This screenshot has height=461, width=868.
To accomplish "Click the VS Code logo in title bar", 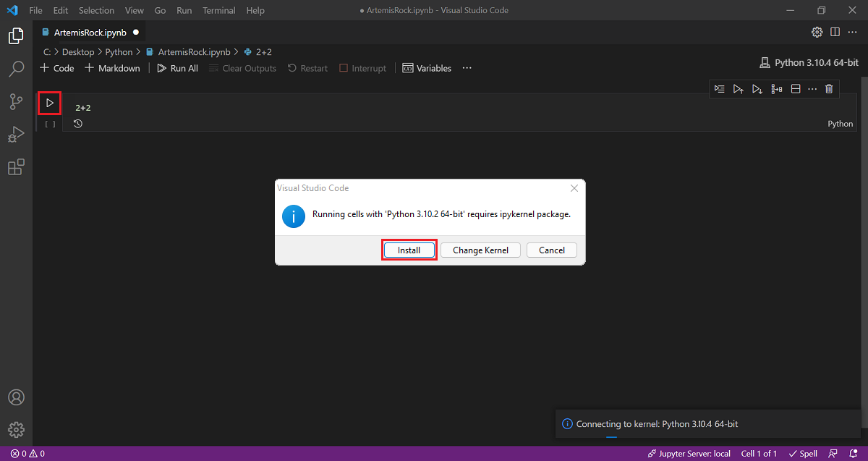I will tap(12, 10).
